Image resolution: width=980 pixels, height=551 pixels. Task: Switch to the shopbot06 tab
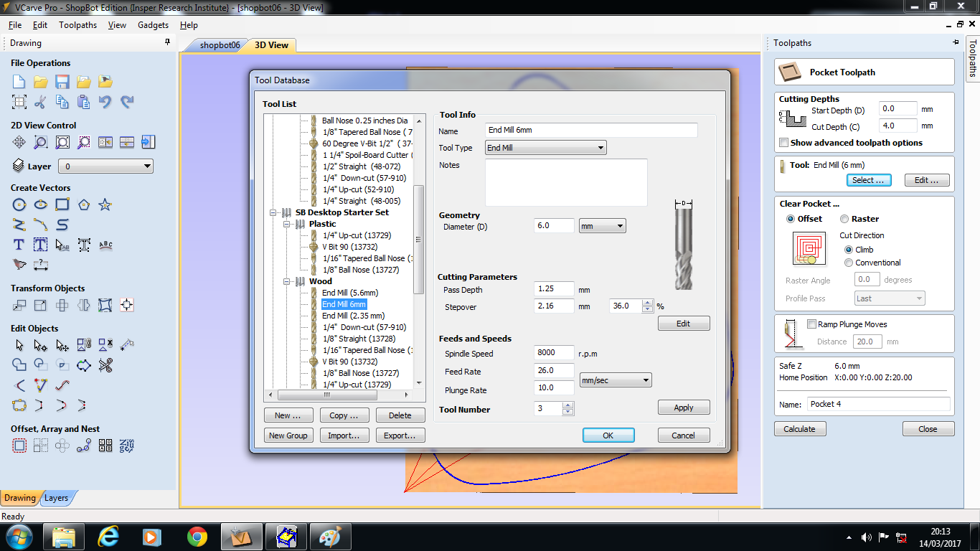click(220, 45)
